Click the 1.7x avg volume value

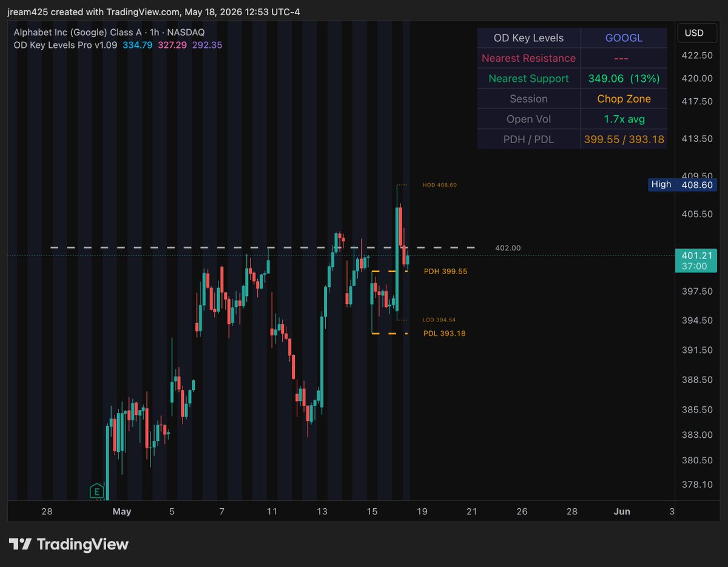624,119
